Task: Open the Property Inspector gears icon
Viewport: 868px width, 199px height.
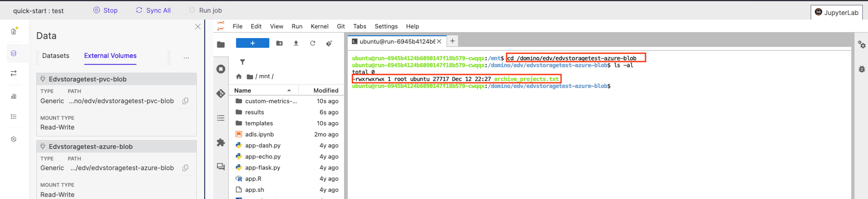Action: [862, 44]
